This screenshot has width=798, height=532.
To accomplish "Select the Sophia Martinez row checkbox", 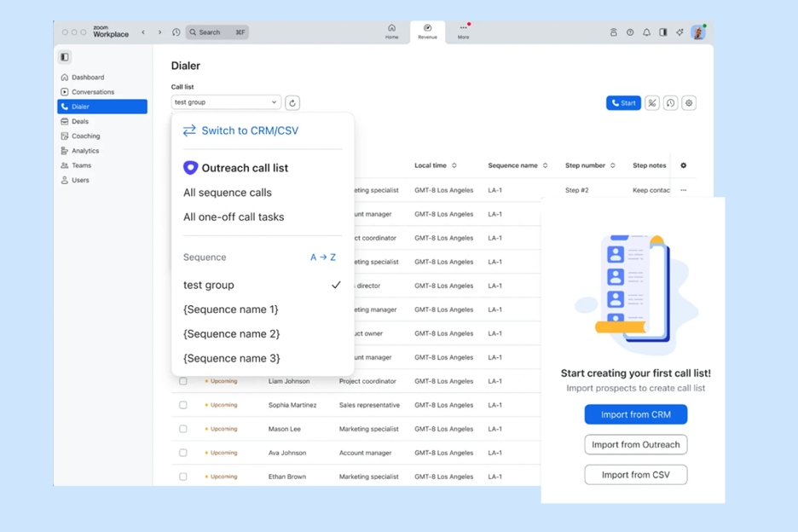I will pos(183,405).
